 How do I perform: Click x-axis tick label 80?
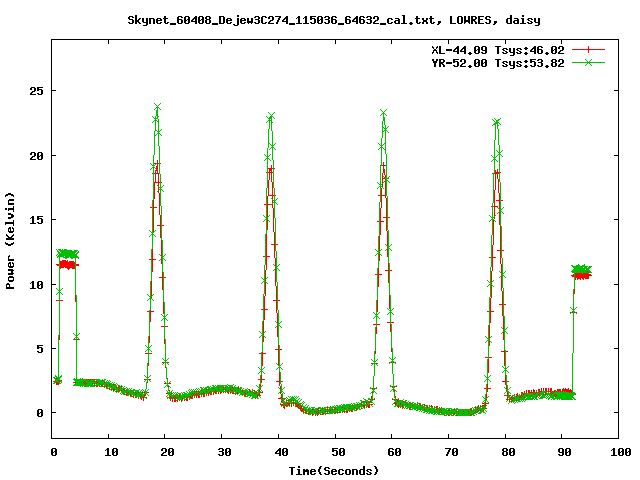(x=508, y=452)
